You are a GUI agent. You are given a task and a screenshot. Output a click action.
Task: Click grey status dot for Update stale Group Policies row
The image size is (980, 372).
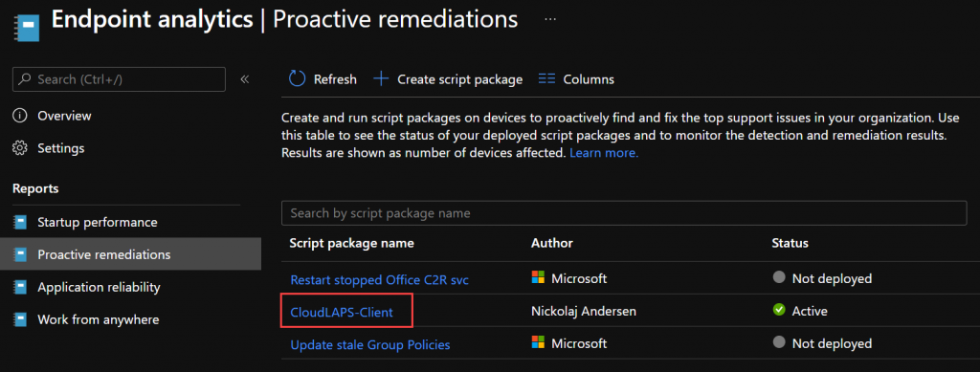coord(779,342)
